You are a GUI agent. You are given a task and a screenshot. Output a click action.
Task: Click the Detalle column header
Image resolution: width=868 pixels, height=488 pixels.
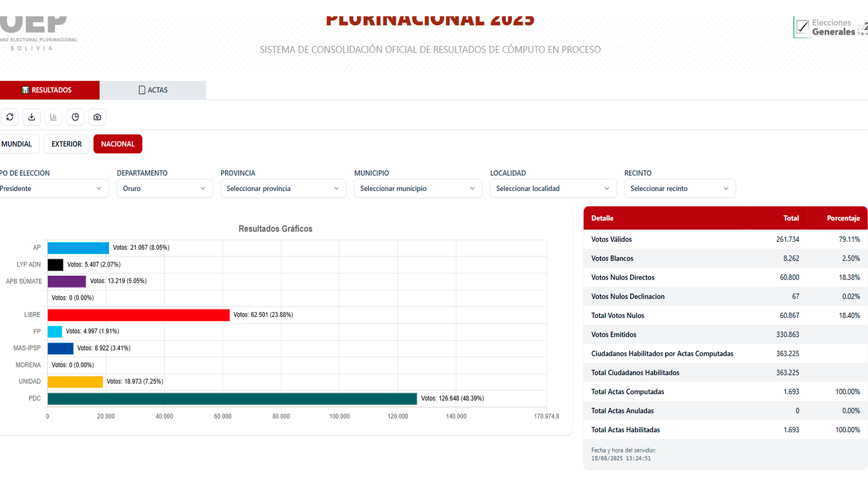click(x=603, y=218)
